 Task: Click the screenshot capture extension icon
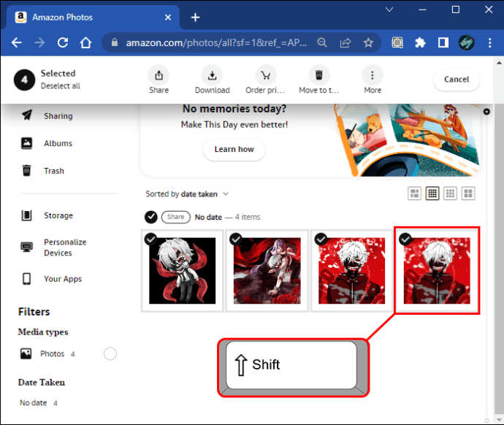click(x=397, y=42)
